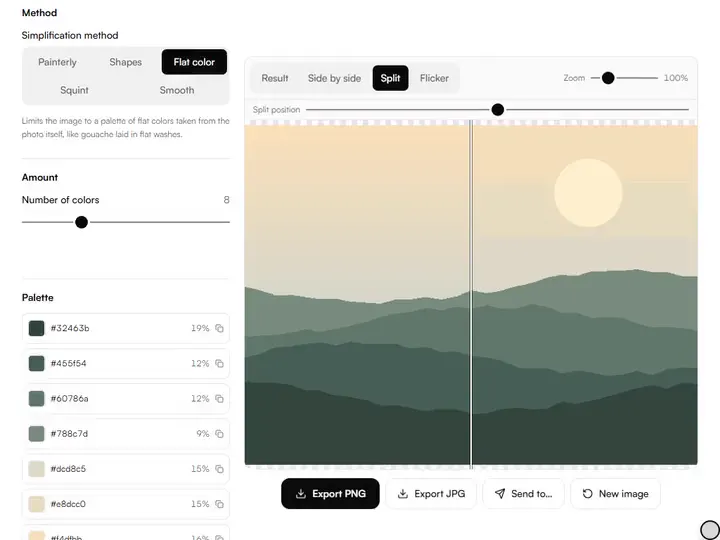Copy the #455f54 hex code

[219, 364]
